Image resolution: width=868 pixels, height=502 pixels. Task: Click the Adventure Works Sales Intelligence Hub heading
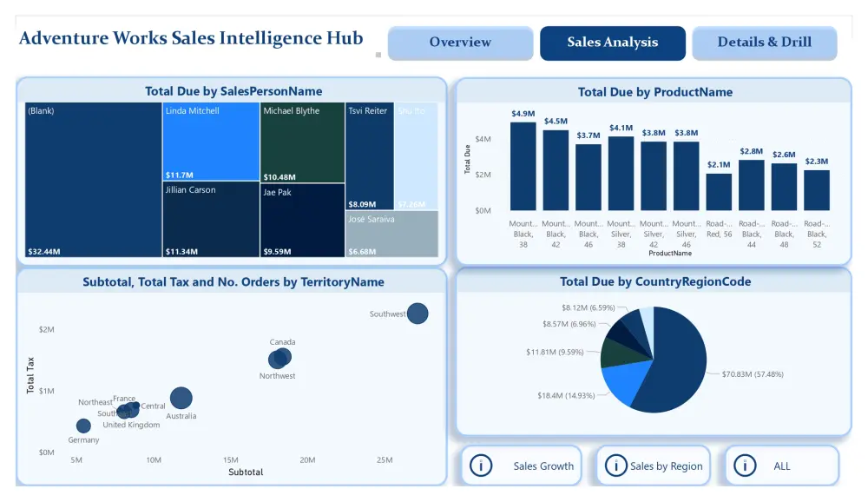[x=191, y=38]
